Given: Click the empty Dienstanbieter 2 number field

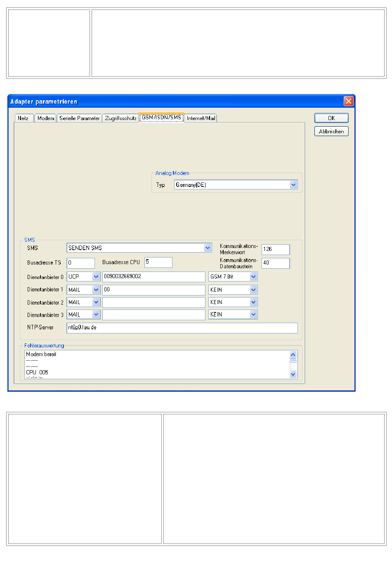Looking at the screenshot, I should coord(154,302).
